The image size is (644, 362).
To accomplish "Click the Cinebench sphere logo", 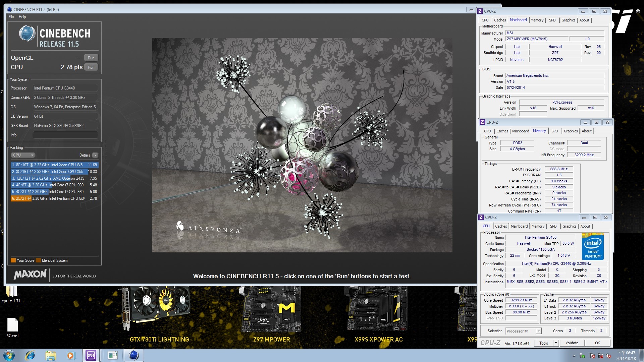I will [27, 34].
